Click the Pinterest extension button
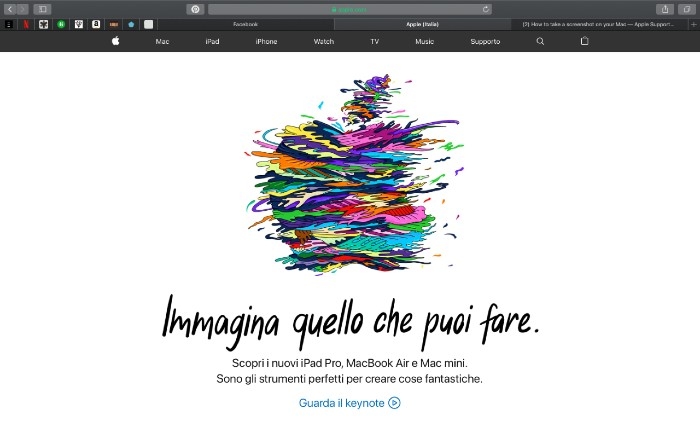 click(x=195, y=9)
